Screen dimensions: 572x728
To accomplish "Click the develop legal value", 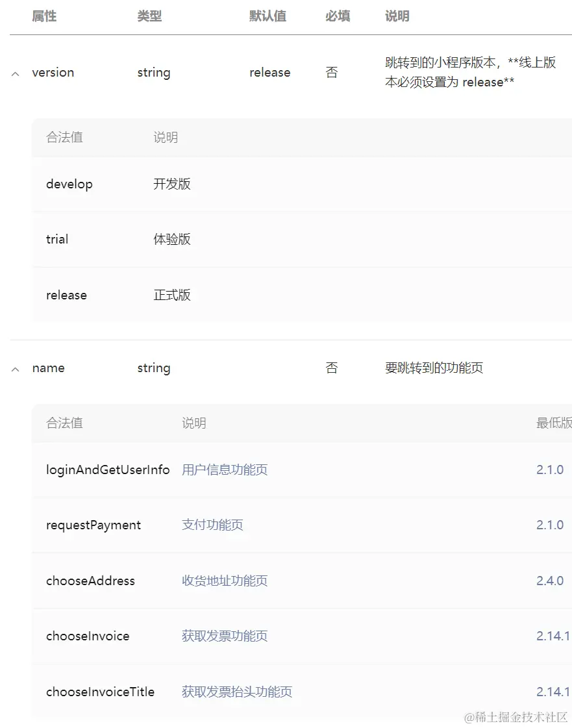I will (69, 184).
